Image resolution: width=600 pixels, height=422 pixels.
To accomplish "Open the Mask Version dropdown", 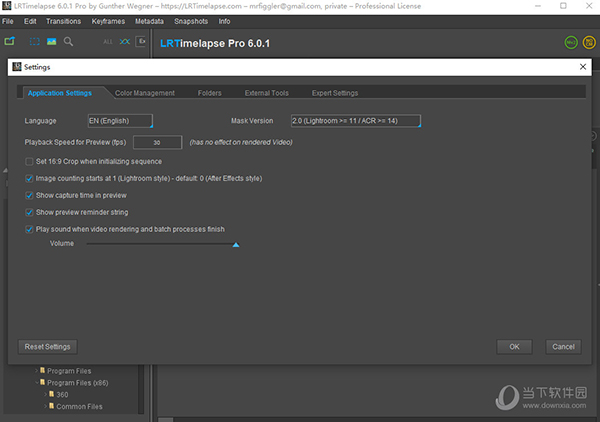I will click(x=356, y=121).
